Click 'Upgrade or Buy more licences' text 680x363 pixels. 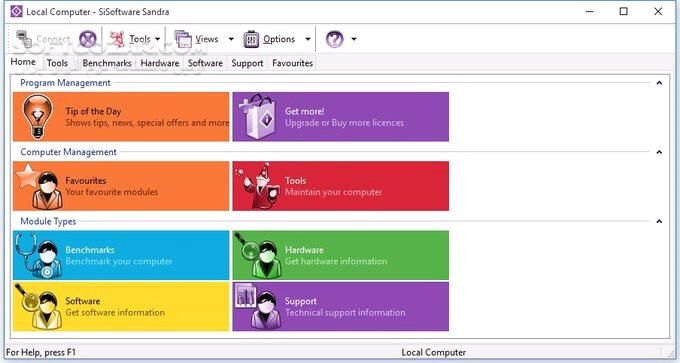pyautogui.click(x=344, y=123)
